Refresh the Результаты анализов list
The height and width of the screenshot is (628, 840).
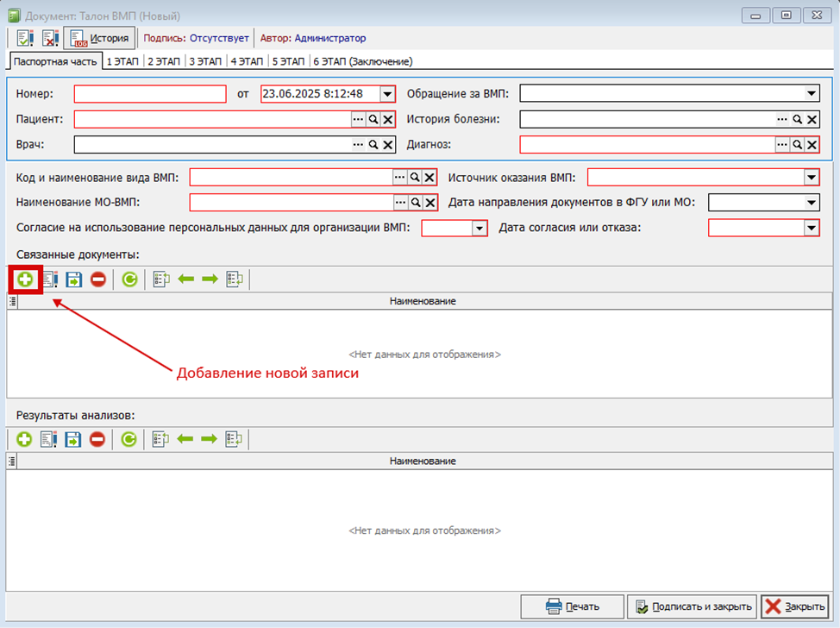[129, 439]
